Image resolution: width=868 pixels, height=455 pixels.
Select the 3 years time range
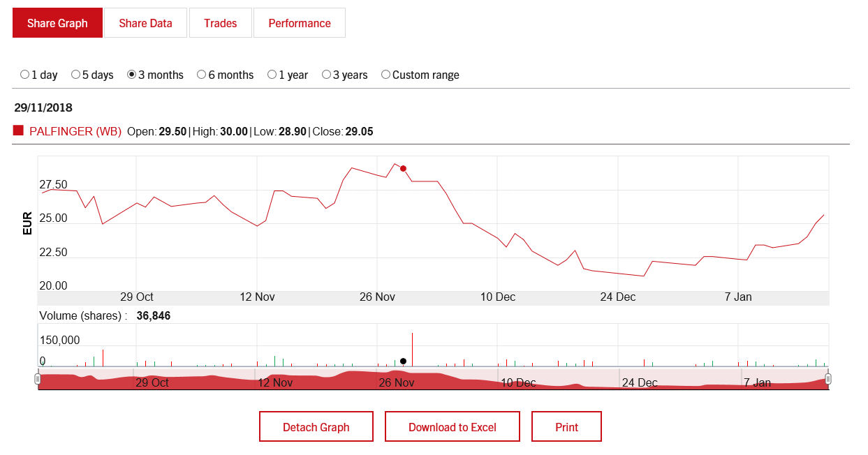[x=326, y=75]
